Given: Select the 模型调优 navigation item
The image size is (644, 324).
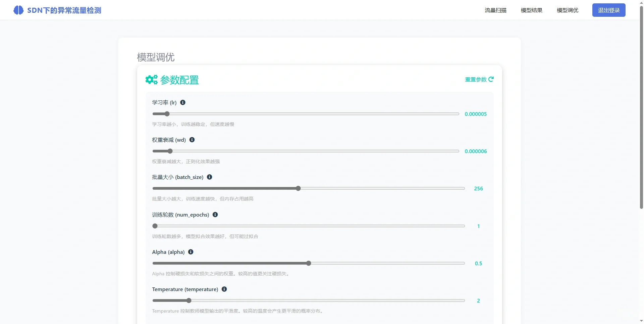Looking at the screenshot, I should pyautogui.click(x=567, y=10).
